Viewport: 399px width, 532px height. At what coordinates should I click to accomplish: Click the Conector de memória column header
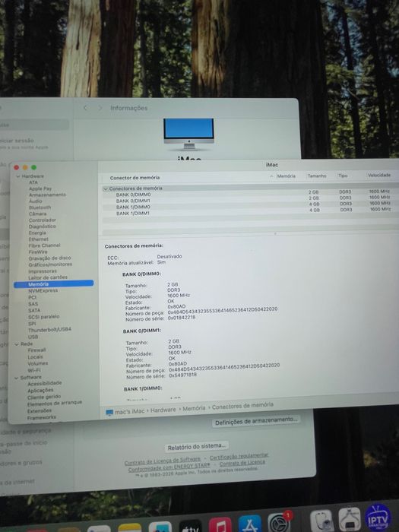click(x=135, y=177)
